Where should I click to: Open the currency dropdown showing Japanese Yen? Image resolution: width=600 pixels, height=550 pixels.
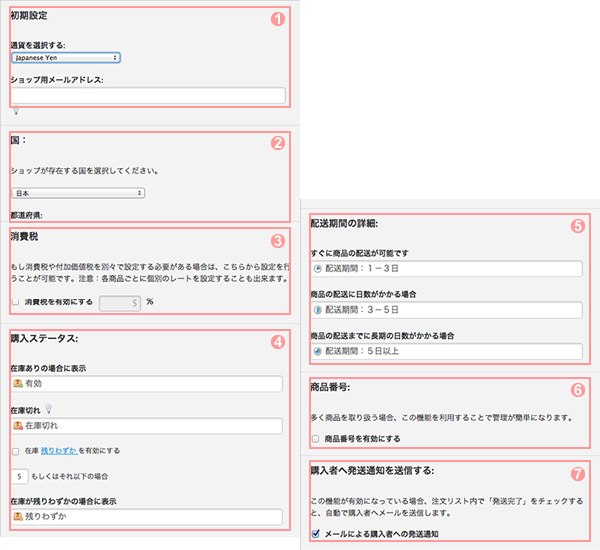(66, 58)
